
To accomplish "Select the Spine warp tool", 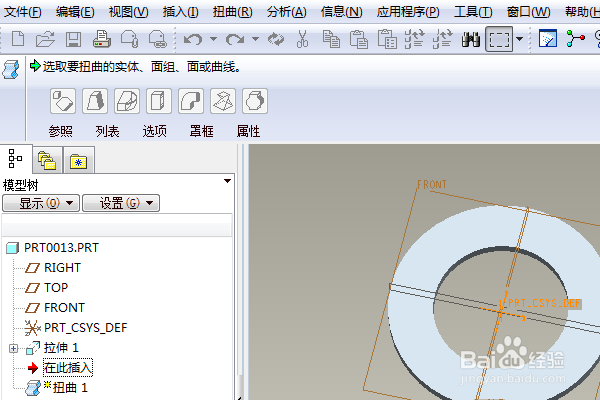I will point(127,101).
